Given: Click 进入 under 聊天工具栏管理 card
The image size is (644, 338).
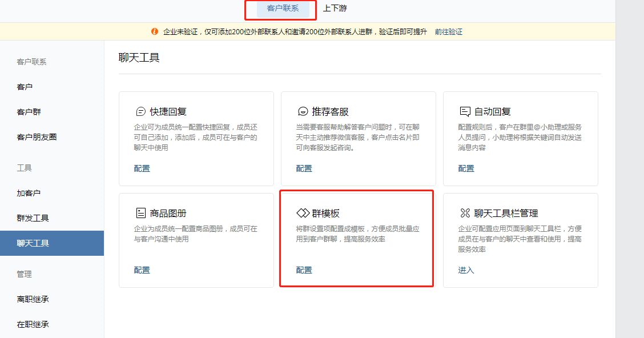Looking at the screenshot, I should pyautogui.click(x=466, y=270).
